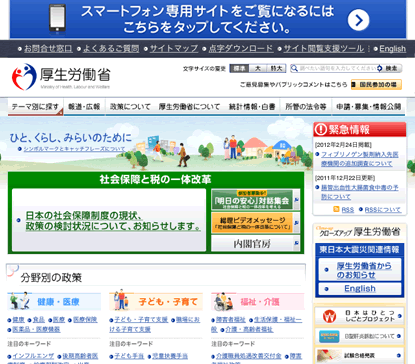Click the 検索 search button
Image resolution: width=415 pixels, height=364 pixels.
pyautogui.click(x=390, y=68)
